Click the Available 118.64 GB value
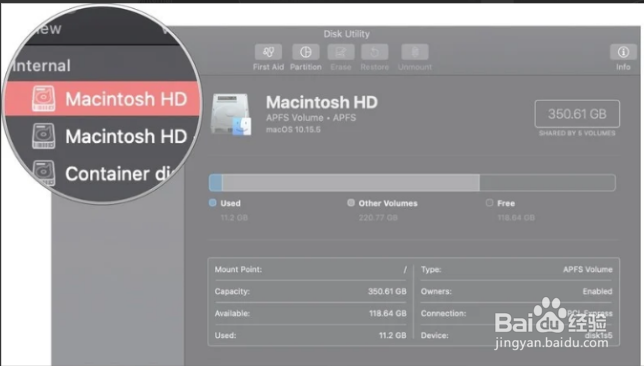This screenshot has width=644, height=366. [x=388, y=313]
